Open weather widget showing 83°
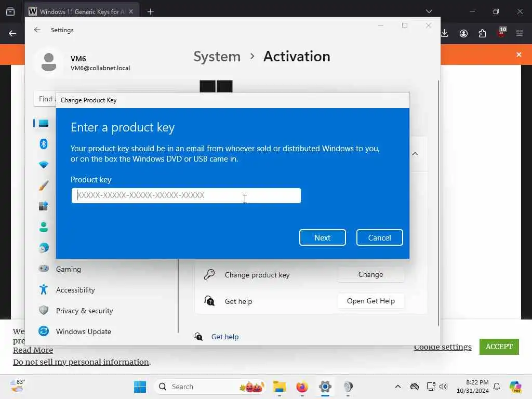Viewport: 532px width, 399px height. click(17, 386)
